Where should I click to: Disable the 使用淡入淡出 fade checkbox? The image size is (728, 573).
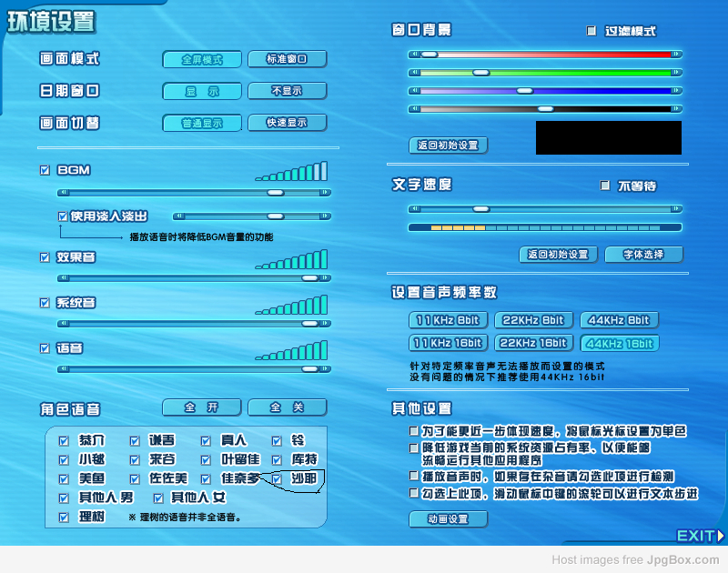[63, 216]
